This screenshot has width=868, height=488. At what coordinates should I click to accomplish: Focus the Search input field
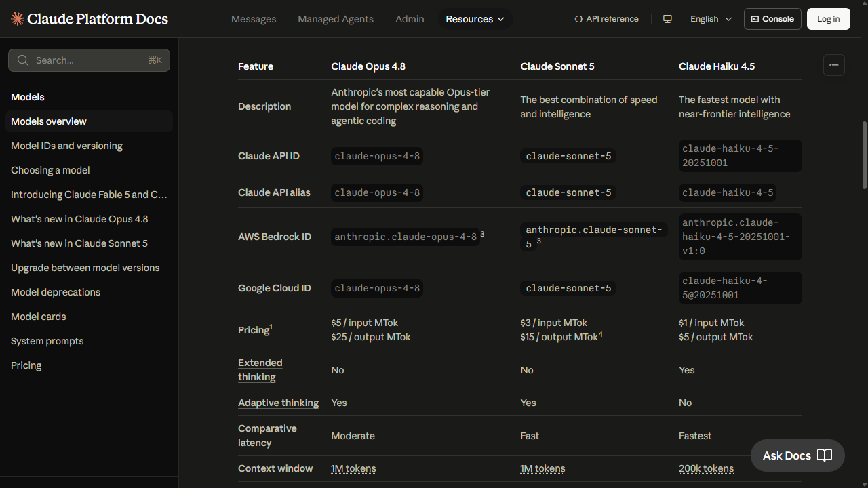click(89, 60)
